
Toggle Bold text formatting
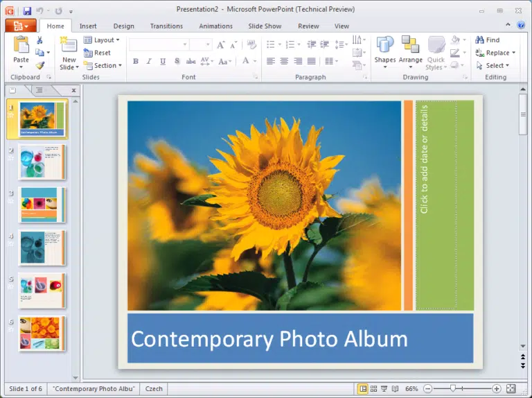136,61
